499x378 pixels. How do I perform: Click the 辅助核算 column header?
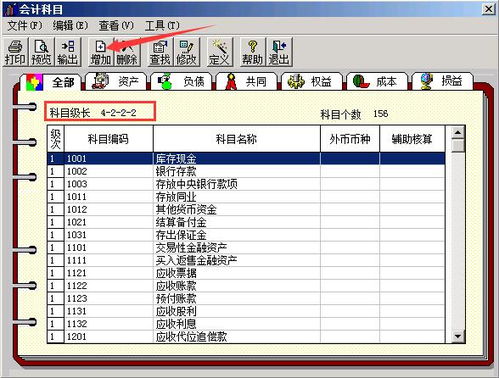[412, 139]
